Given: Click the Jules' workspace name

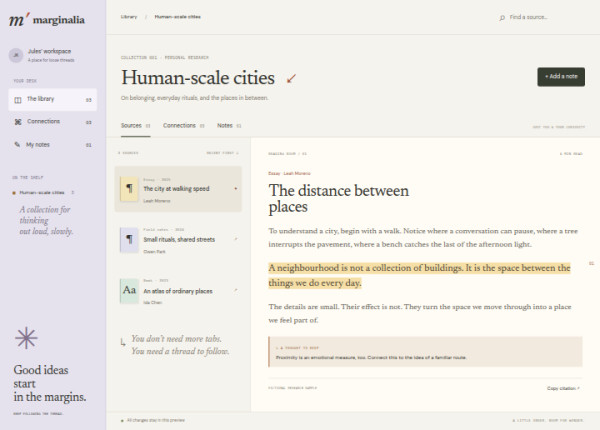Looking at the screenshot, I should pos(49,51).
